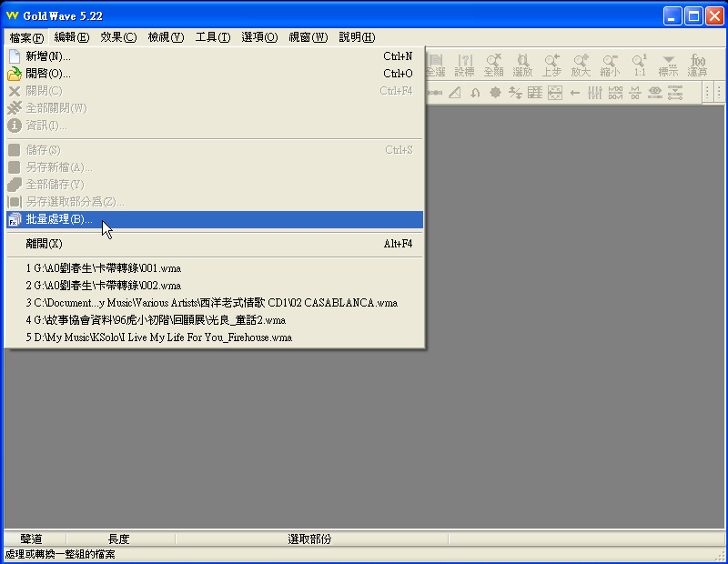Open the 標示 (cue points) toolbar dropdown
This screenshot has height=564, width=728.
pyautogui.click(x=669, y=64)
